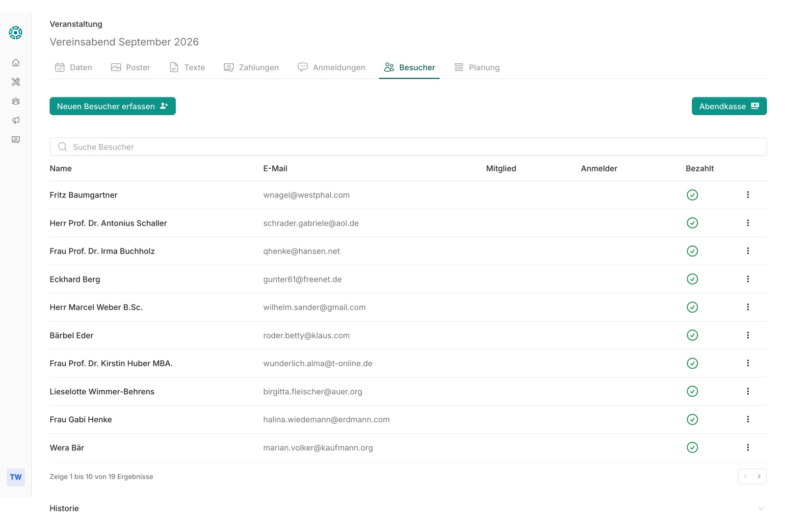785x532 pixels.
Task: Open row menu for Frau Prof. Dr. Kirstin Huber MBA.
Action: [748, 363]
